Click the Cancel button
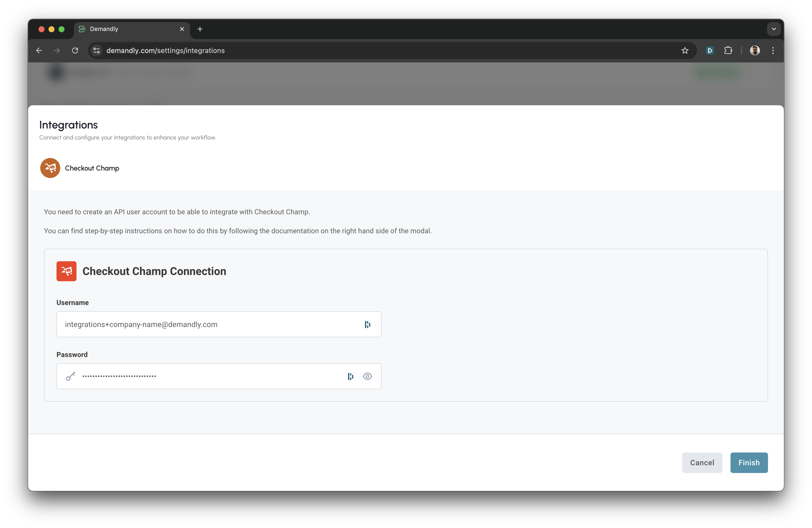 click(x=702, y=462)
